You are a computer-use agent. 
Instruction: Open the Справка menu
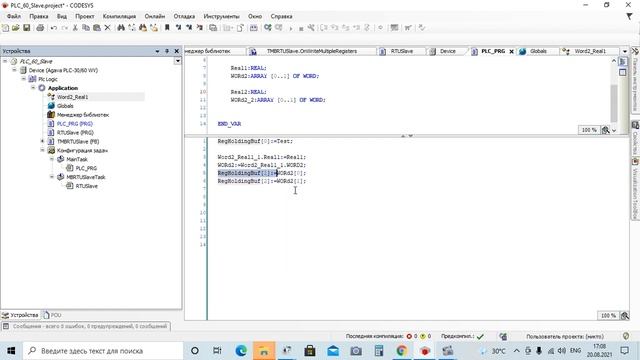pyautogui.click(x=281, y=16)
